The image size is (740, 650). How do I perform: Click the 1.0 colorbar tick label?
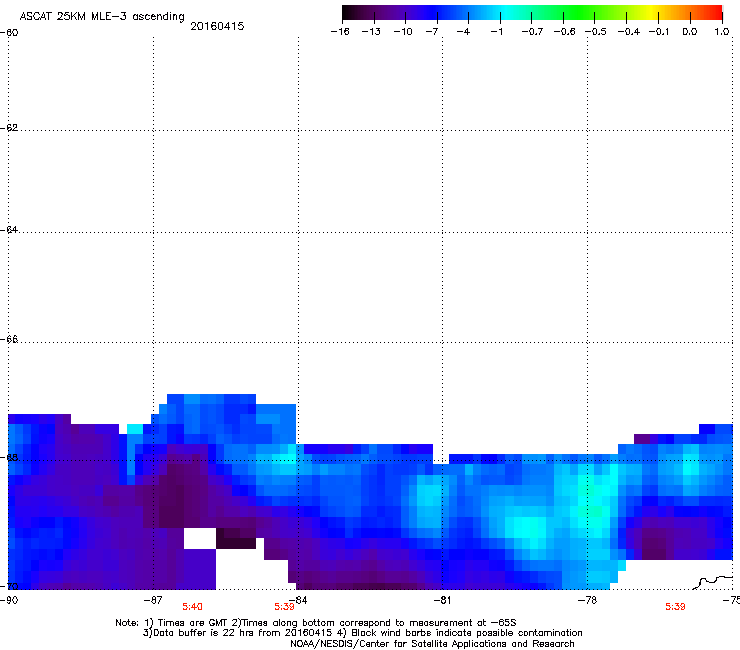(x=722, y=32)
